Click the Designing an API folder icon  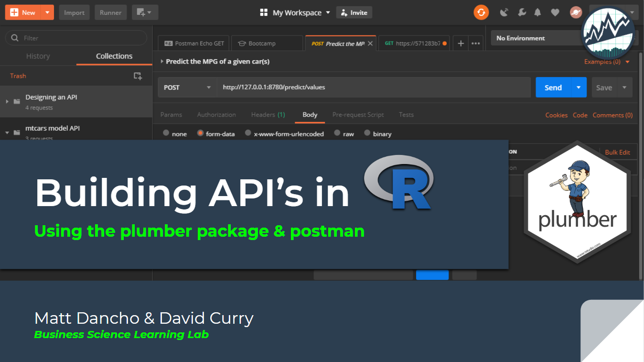coord(17,101)
